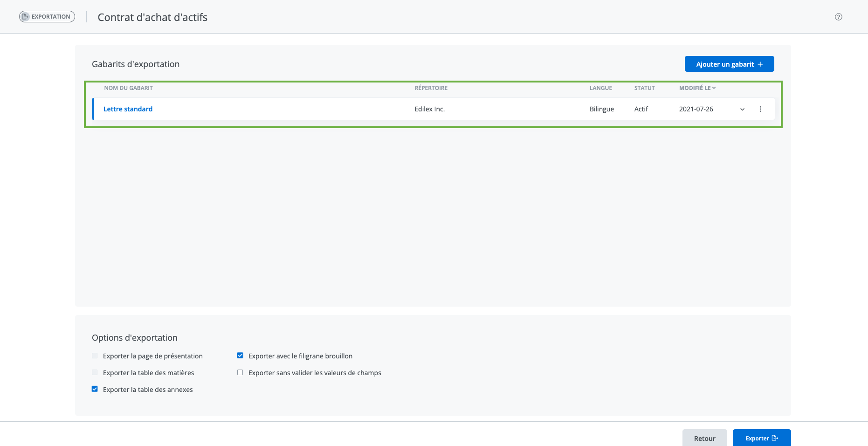Click Ajouter un gabarit button
The width and height of the screenshot is (868, 446).
(729, 64)
